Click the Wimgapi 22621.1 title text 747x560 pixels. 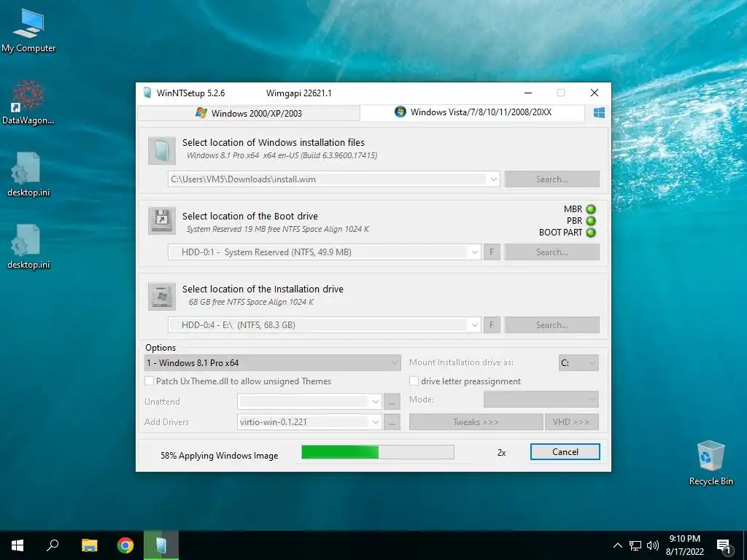point(298,93)
